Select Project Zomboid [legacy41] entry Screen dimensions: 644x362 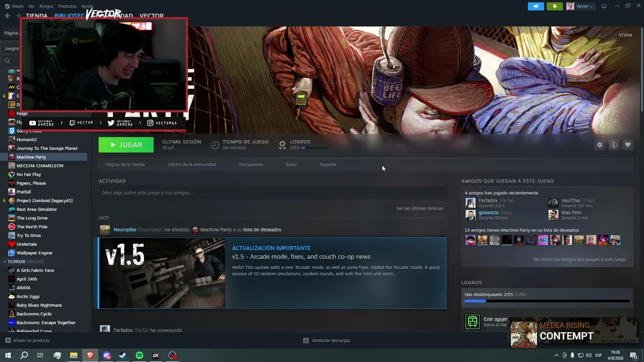pyautogui.click(x=44, y=201)
